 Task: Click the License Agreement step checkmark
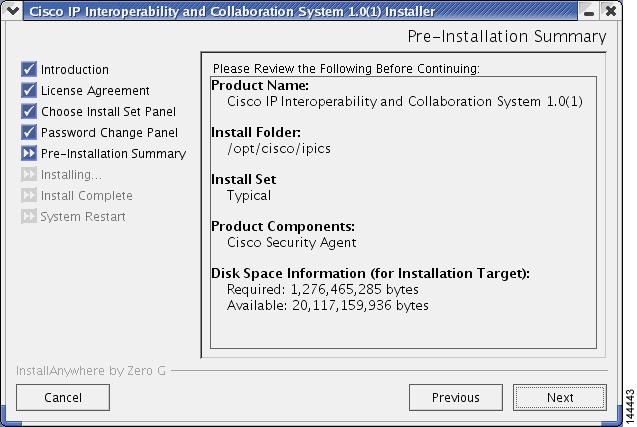(x=29, y=91)
